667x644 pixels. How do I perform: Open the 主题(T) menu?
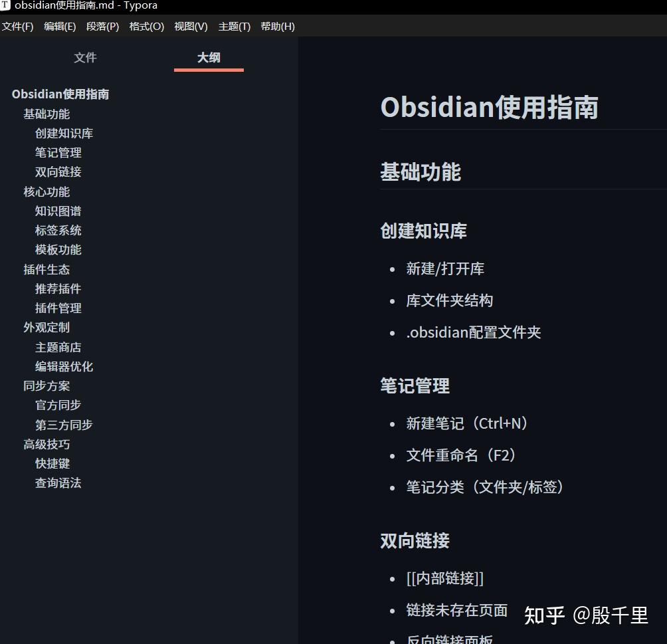tap(233, 27)
